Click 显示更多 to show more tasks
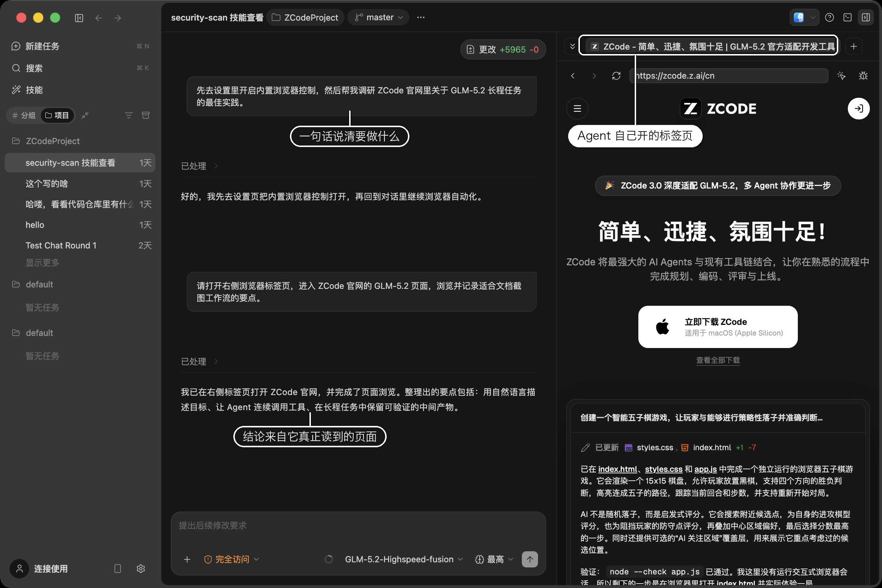882x588 pixels. pos(42,262)
